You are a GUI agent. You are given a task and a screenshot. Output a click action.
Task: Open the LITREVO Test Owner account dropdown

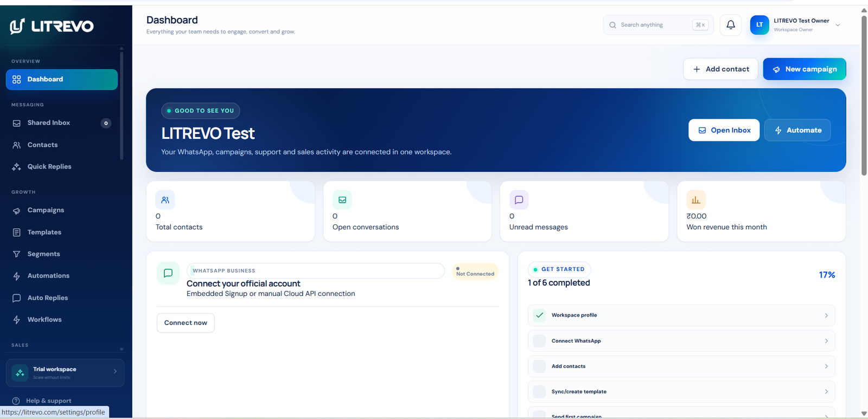pyautogui.click(x=838, y=25)
